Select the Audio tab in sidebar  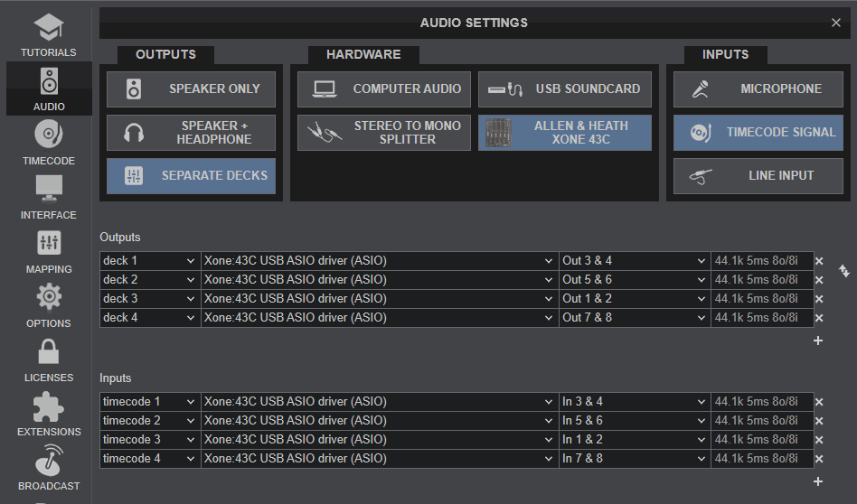pos(49,89)
